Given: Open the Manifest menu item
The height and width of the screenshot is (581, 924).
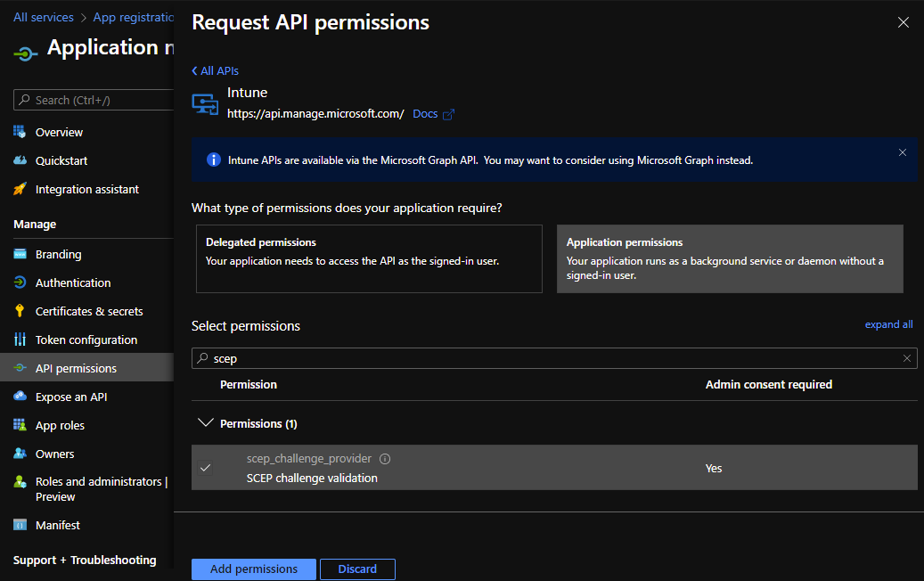Looking at the screenshot, I should pyautogui.click(x=57, y=525).
